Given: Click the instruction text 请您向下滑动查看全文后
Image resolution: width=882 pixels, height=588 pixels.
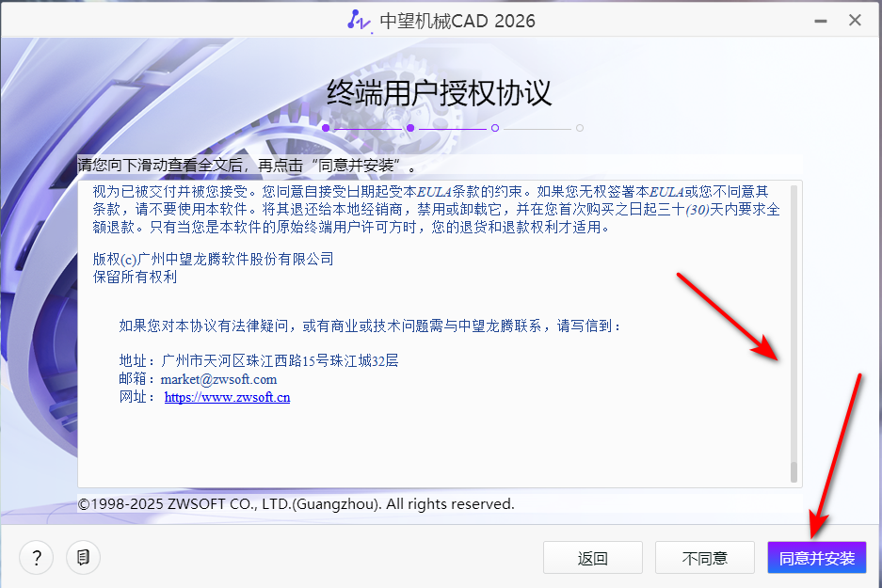Looking at the screenshot, I should click(247, 166).
